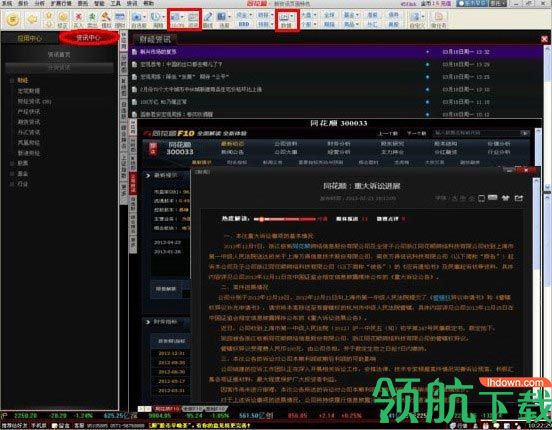This screenshot has width=552, height=430.
Task: Open the 理财 card icon in toolbar
Action: [x=120, y=20]
